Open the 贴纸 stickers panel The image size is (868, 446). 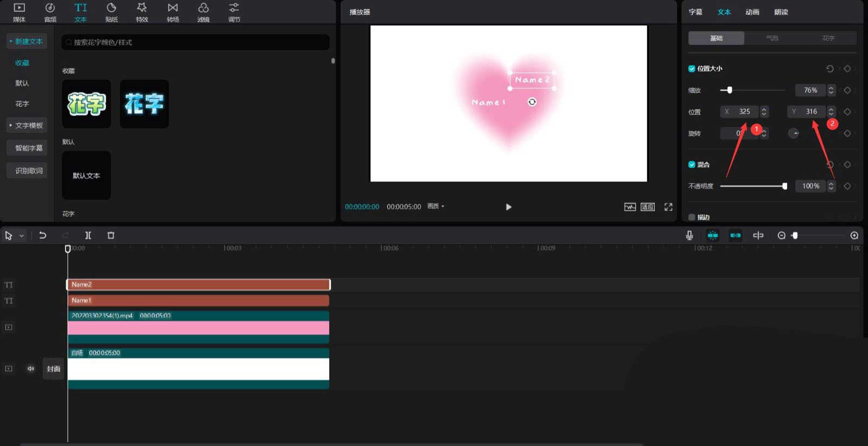[x=111, y=12]
